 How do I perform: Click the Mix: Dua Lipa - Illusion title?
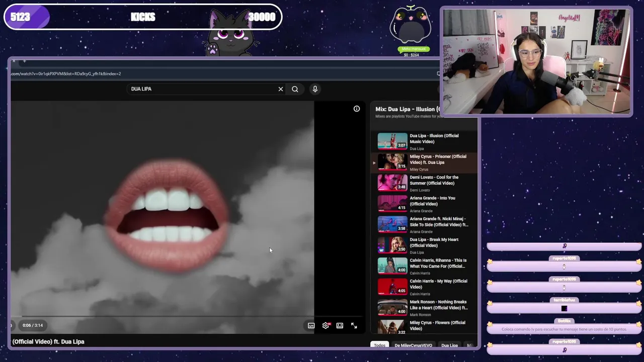[x=408, y=109]
